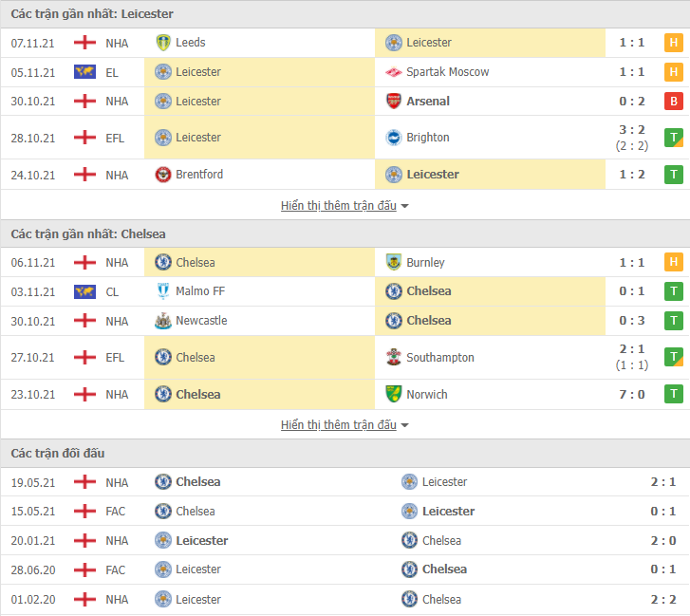The height and width of the screenshot is (616, 690).
Task: Click the Arsenal crest icon
Action: coord(394,102)
